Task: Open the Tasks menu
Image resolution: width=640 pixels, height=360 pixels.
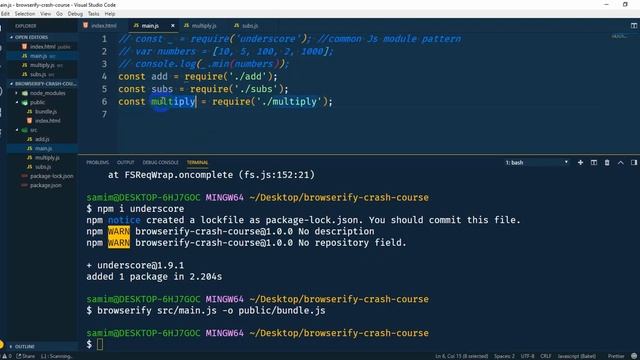Action: point(93,14)
